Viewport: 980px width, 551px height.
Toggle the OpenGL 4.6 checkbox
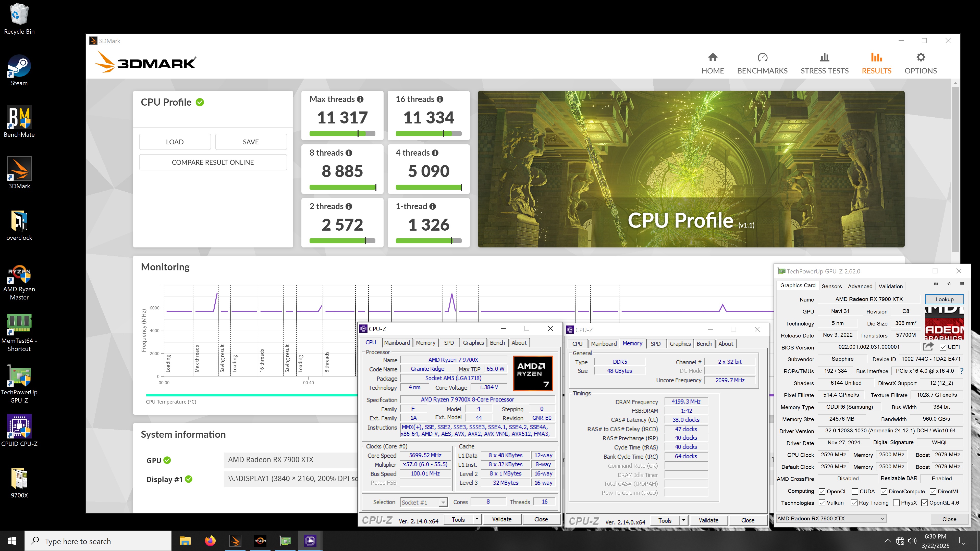tap(924, 503)
